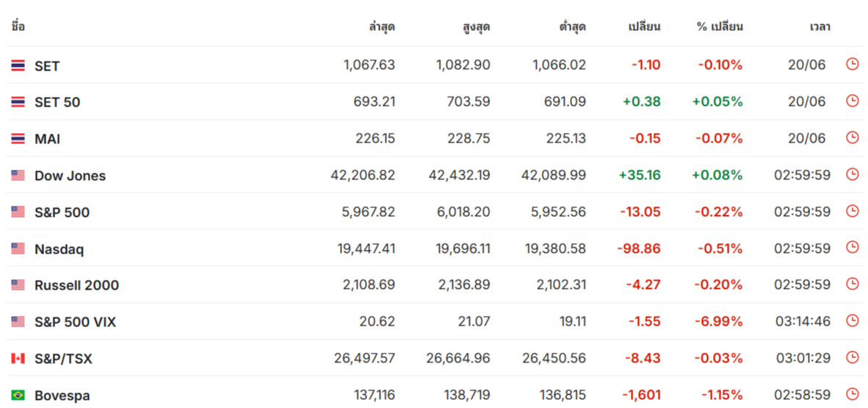Sort by the สูงสุด column header
This screenshot has height=408, width=868.
[477, 26]
